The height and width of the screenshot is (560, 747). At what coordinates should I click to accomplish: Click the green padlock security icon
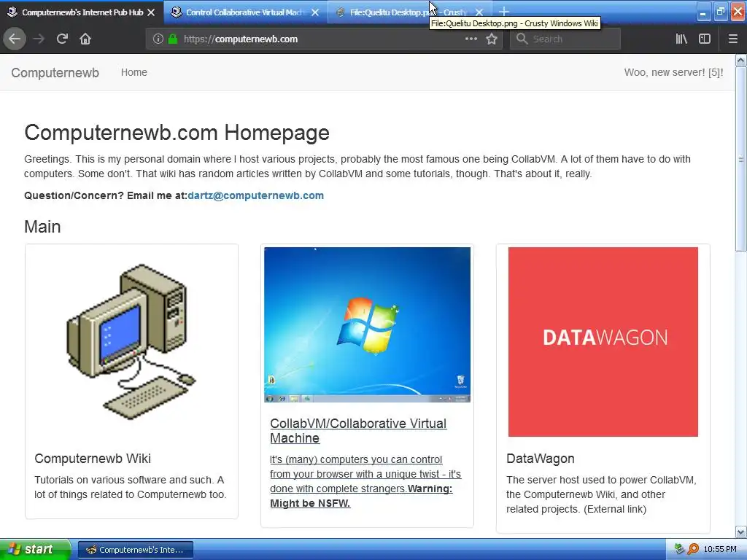[173, 39]
